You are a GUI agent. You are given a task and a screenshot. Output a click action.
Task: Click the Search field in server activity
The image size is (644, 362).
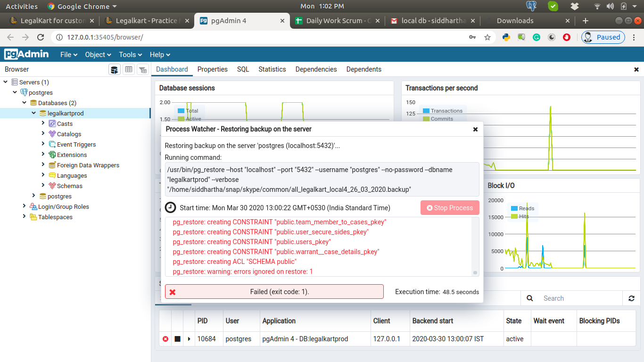tap(580, 298)
